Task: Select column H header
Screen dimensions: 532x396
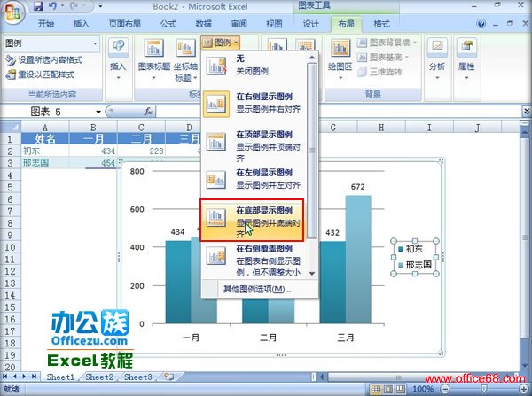Action: point(381,128)
